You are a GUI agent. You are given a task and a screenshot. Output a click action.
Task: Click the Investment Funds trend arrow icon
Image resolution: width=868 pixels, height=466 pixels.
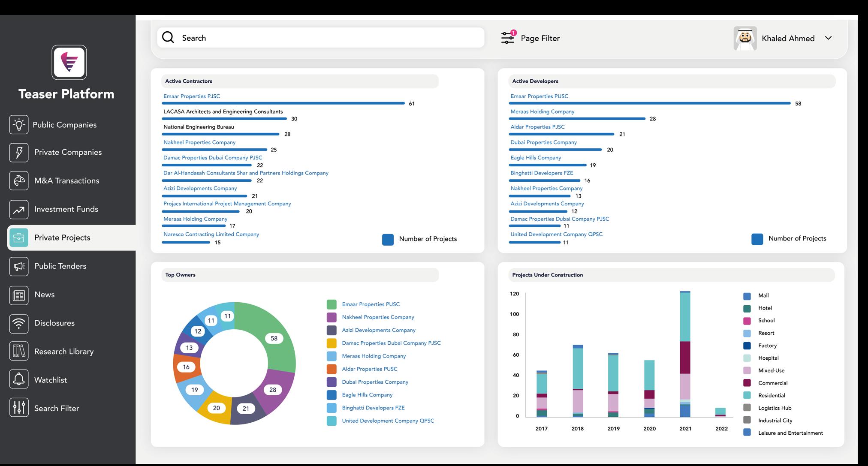point(19,210)
